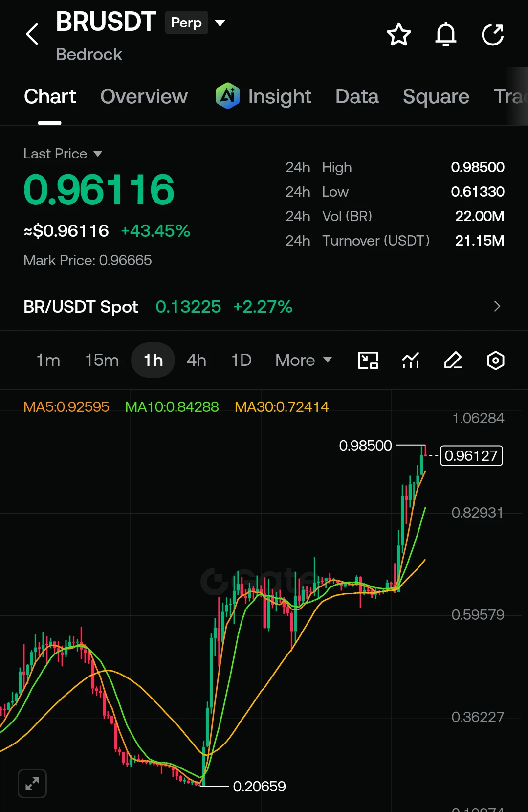Tap the axis price 1.06284
This screenshot has width=528, height=812.
point(478,418)
